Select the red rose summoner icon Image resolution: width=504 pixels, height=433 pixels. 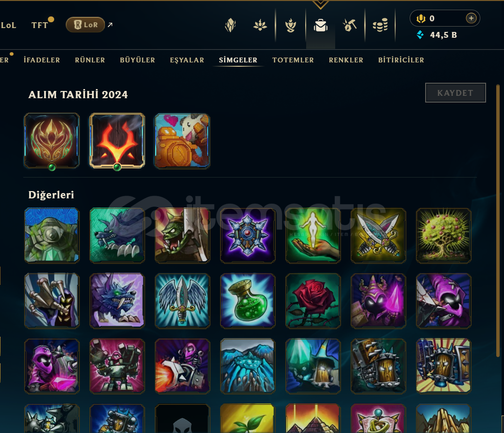click(313, 301)
